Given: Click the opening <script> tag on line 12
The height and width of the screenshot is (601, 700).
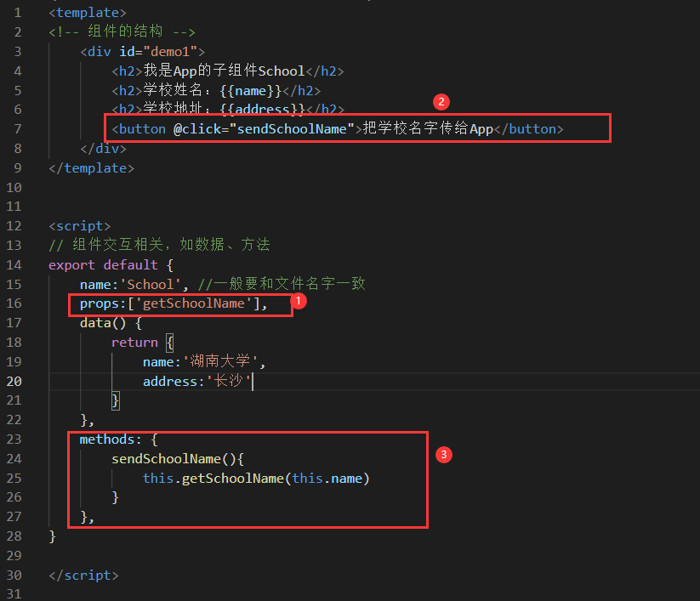Looking at the screenshot, I should (79, 226).
